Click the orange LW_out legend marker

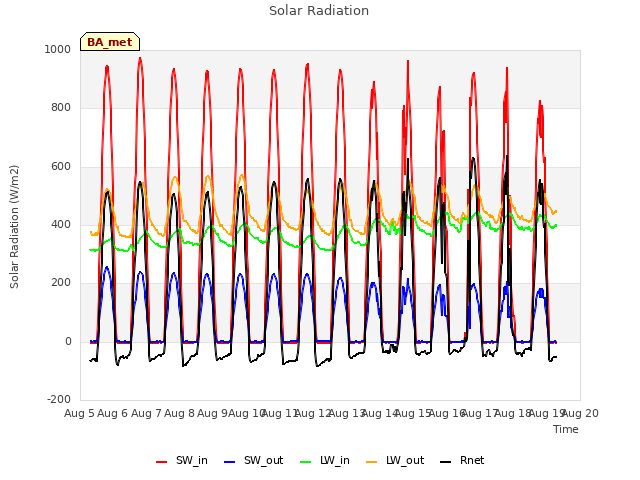(x=372, y=462)
